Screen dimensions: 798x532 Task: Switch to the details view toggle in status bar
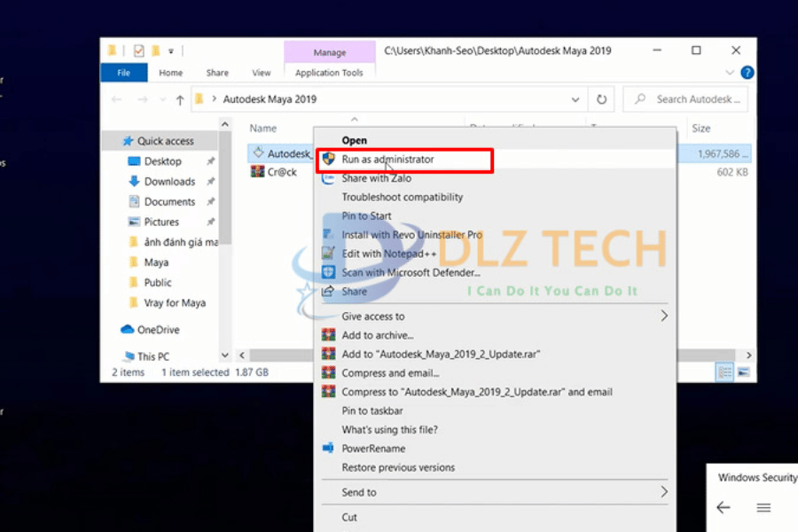(725, 372)
